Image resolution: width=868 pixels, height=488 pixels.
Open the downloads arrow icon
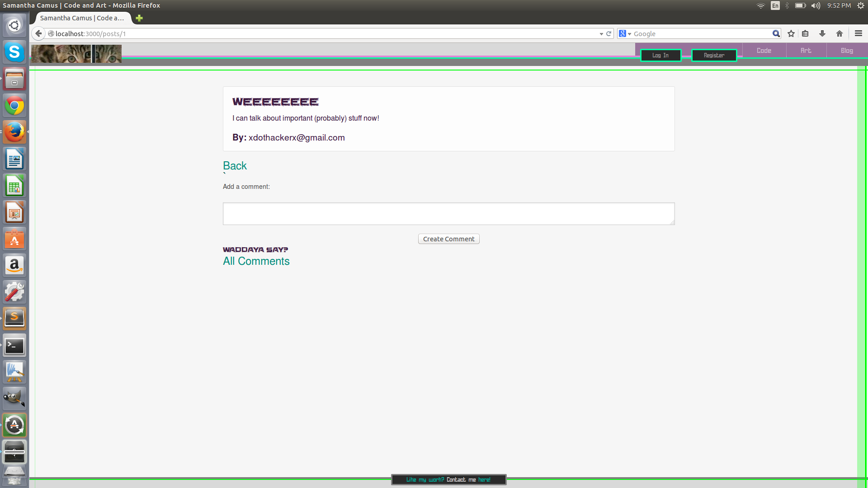click(822, 33)
